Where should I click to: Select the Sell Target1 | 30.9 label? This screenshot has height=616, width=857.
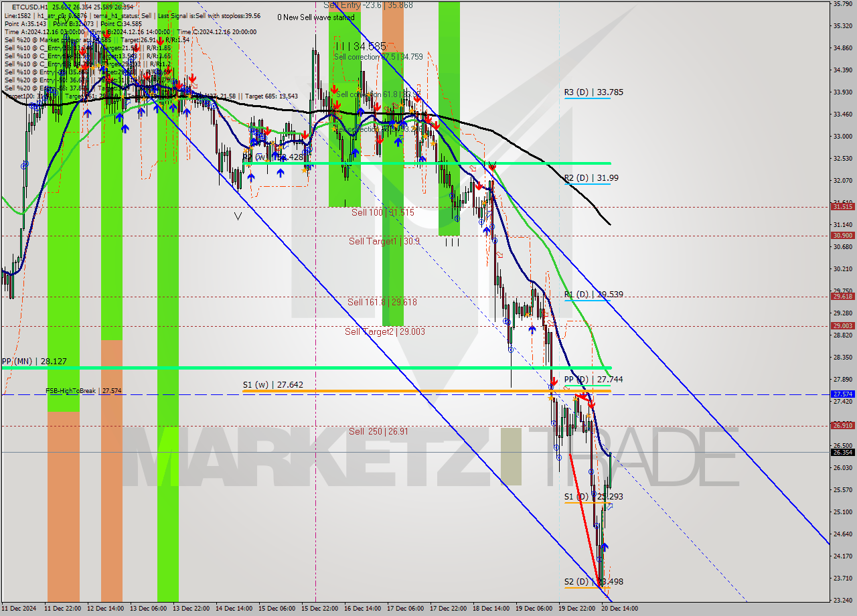[x=384, y=241]
